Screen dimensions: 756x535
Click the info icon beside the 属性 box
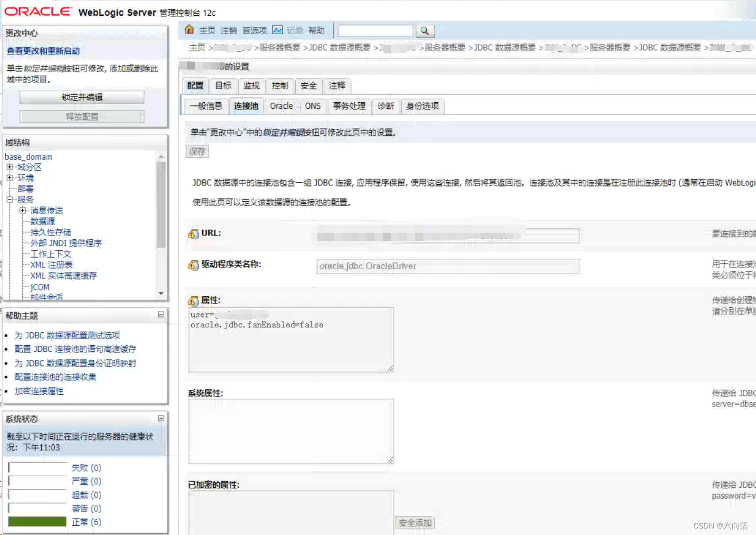pos(193,301)
